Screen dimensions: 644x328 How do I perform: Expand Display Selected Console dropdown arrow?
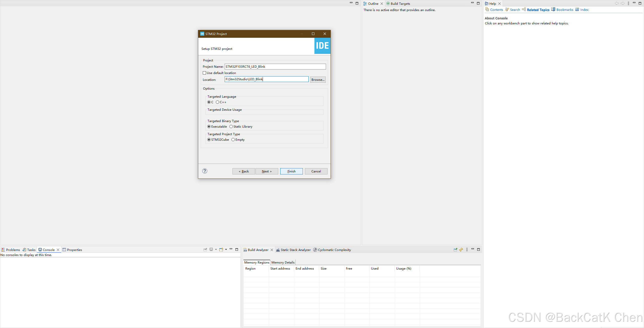pos(216,250)
